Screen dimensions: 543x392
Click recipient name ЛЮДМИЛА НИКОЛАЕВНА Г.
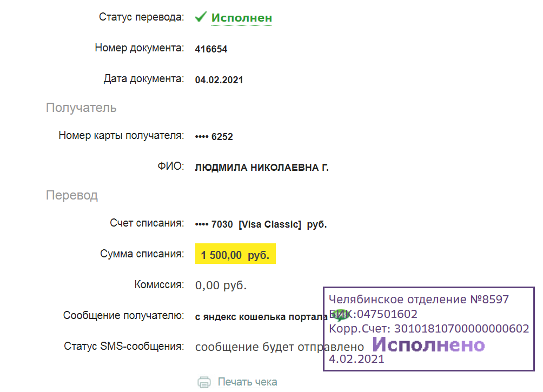point(262,168)
